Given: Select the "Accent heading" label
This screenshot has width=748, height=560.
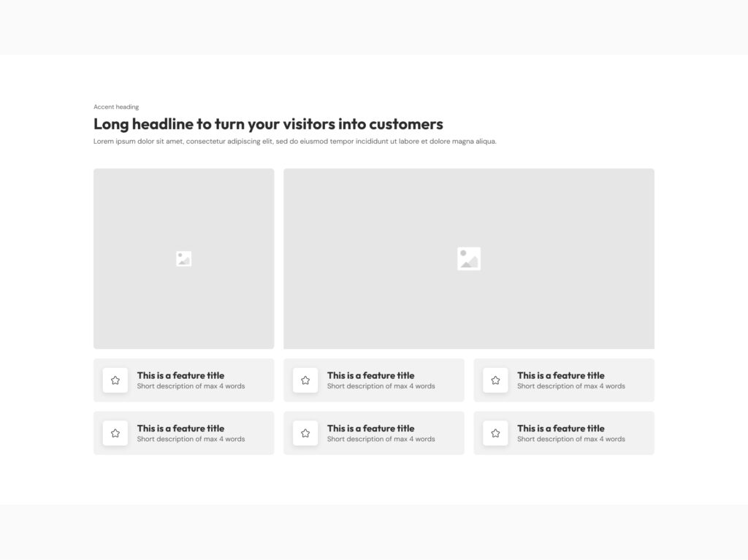Looking at the screenshot, I should (116, 107).
